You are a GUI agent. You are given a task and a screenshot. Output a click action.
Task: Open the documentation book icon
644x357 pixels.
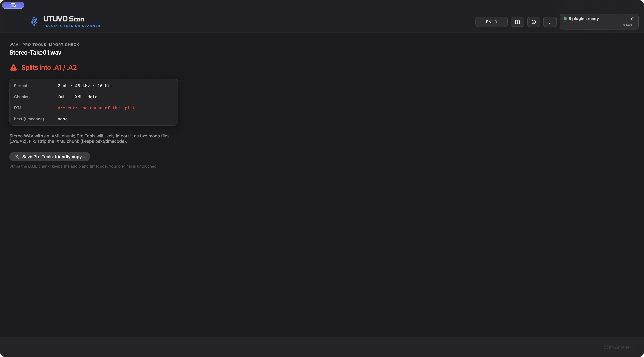pos(517,22)
